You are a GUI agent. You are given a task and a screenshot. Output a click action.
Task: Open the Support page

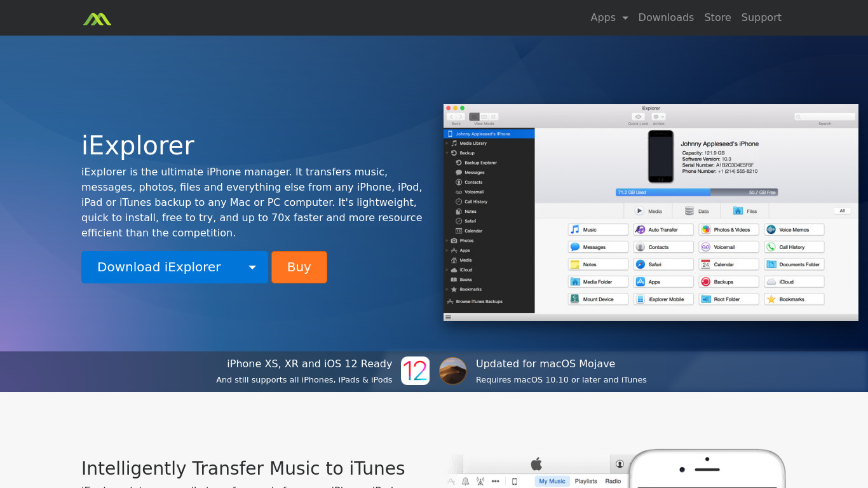pos(761,18)
